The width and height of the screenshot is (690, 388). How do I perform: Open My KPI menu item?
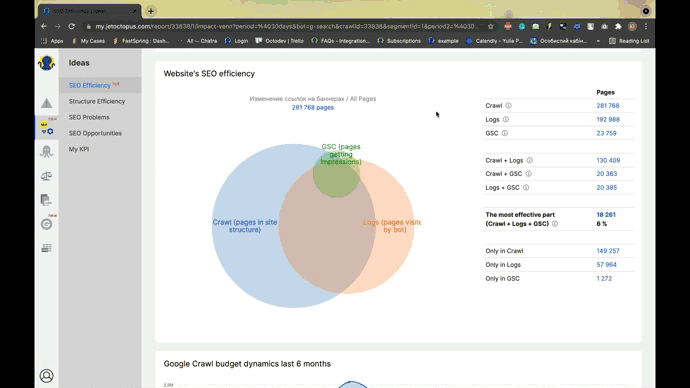point(79,149)
